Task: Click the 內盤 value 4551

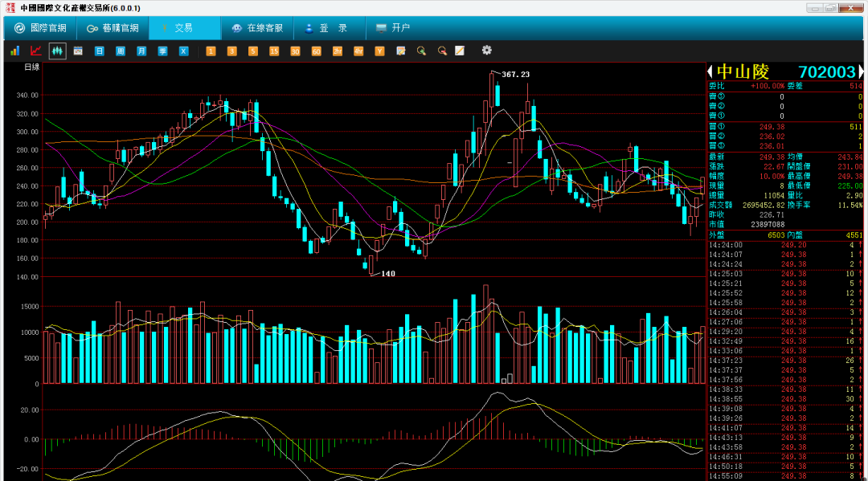Action: pos(854,235)
